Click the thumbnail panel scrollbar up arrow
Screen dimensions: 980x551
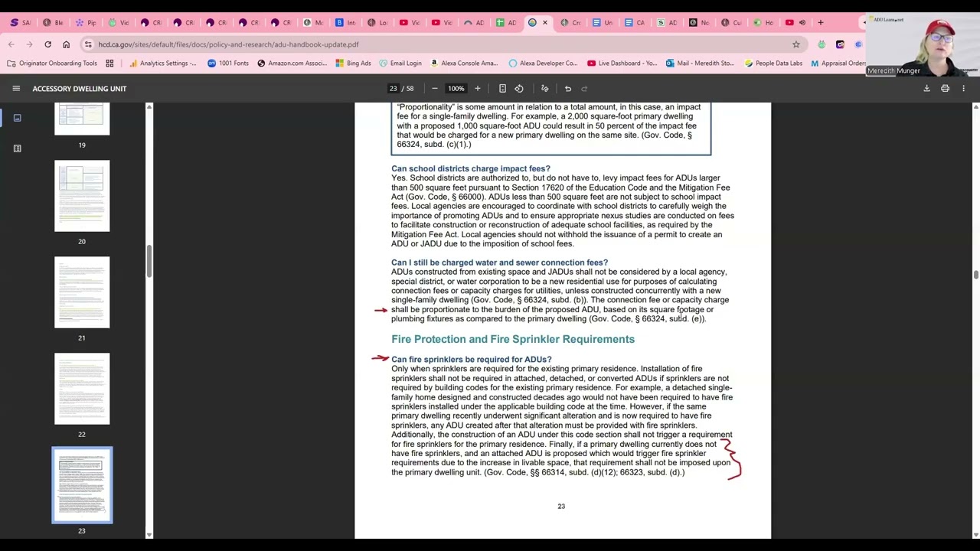point(149,106)
